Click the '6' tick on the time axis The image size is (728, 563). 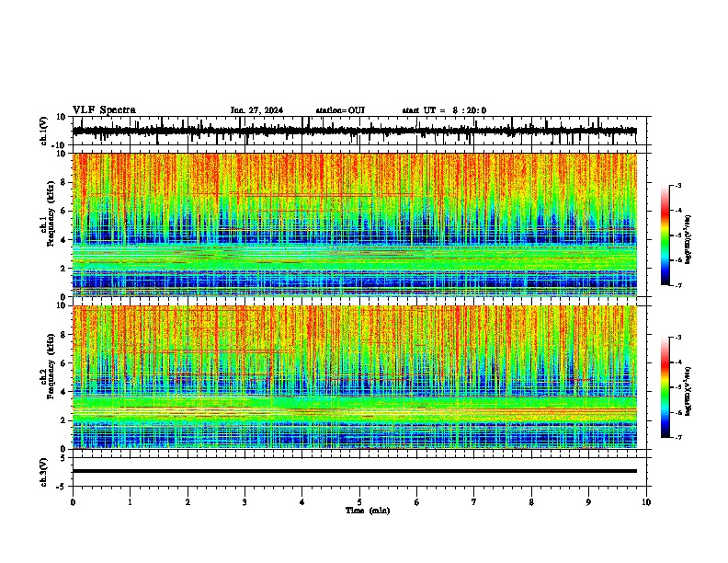coord(417,502)
